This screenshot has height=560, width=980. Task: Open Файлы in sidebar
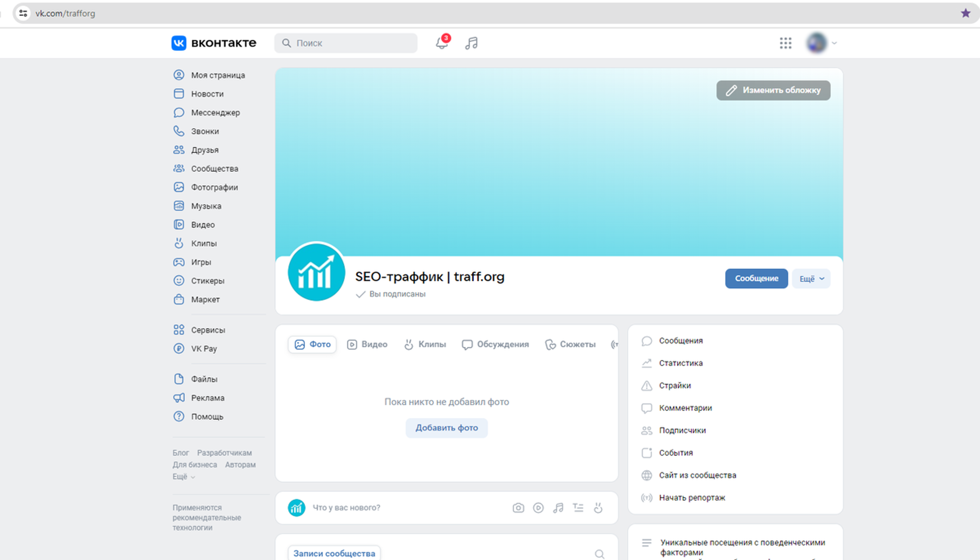click(x=195, y=379)
